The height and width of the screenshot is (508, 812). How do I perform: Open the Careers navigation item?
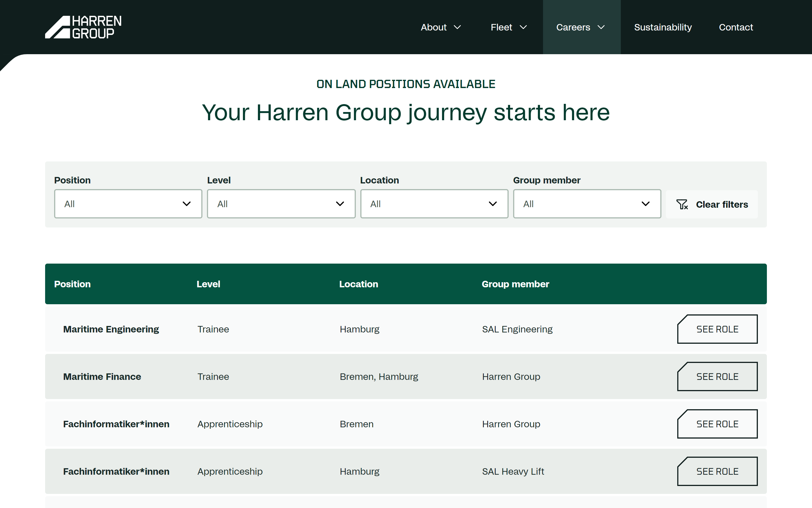[573, 27]
